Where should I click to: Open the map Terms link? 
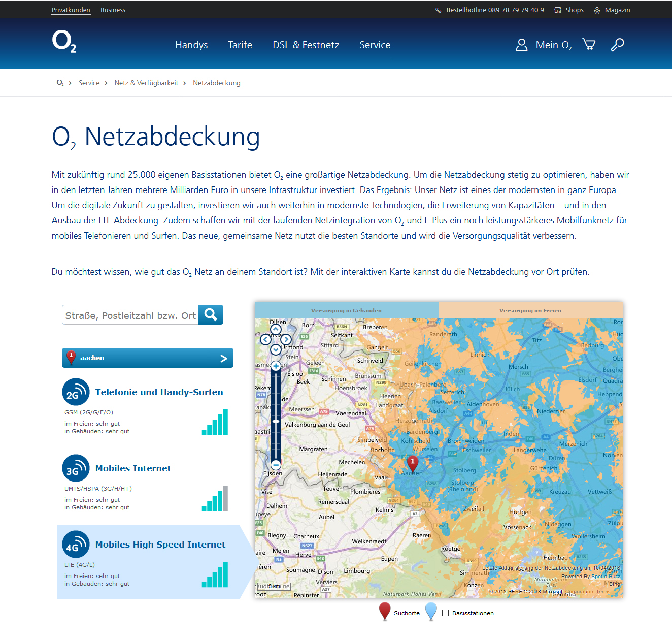tap(603, 592)
